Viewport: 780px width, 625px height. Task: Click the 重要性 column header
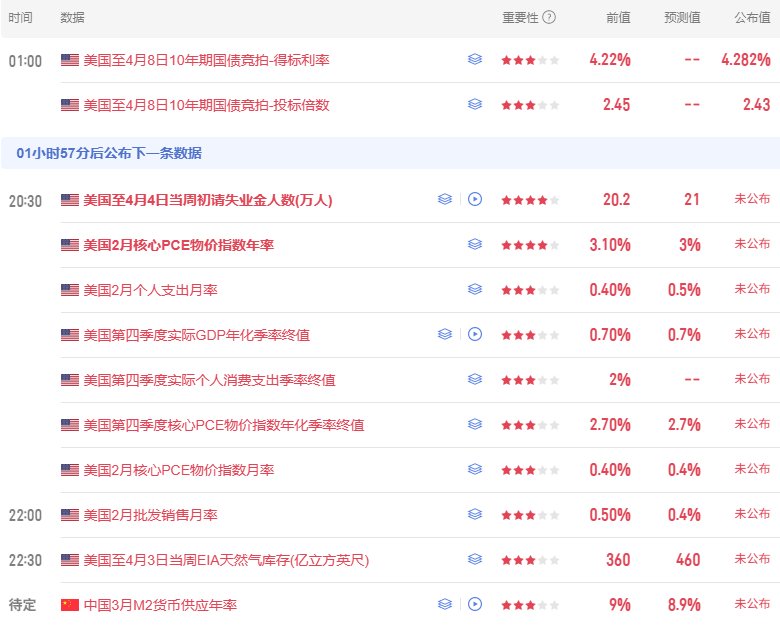[520, 17]
